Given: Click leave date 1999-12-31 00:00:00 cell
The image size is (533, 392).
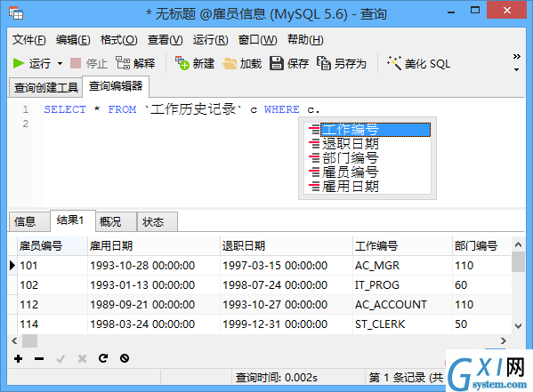Looking at the screenshot, I should [x=287, y=324].
